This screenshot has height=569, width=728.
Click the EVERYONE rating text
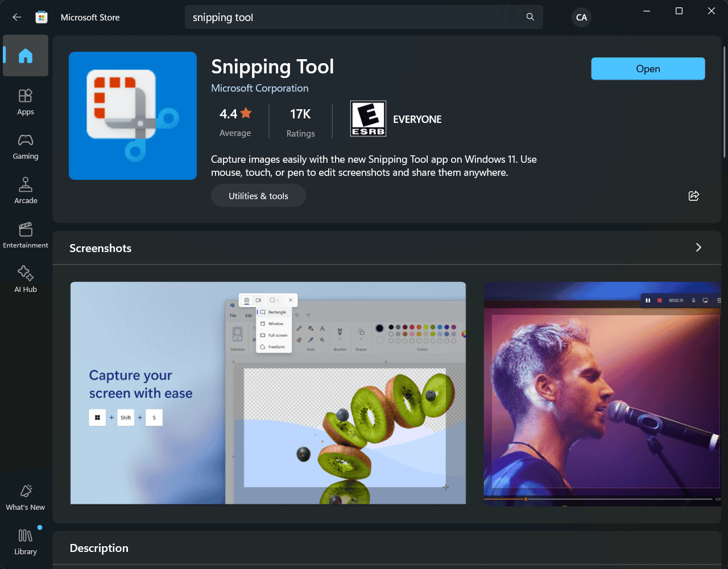click(417, 119)
